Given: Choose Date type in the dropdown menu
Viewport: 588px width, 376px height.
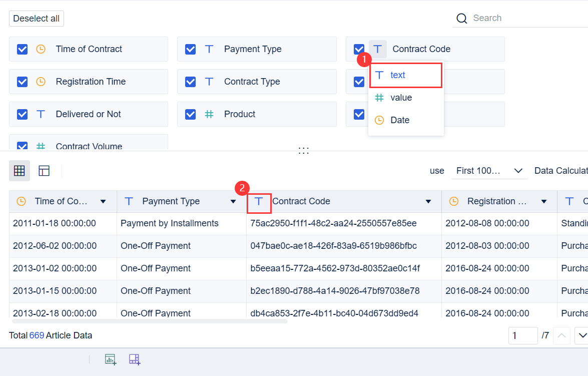Looking at the screenshot, I should tap(406, 120).
